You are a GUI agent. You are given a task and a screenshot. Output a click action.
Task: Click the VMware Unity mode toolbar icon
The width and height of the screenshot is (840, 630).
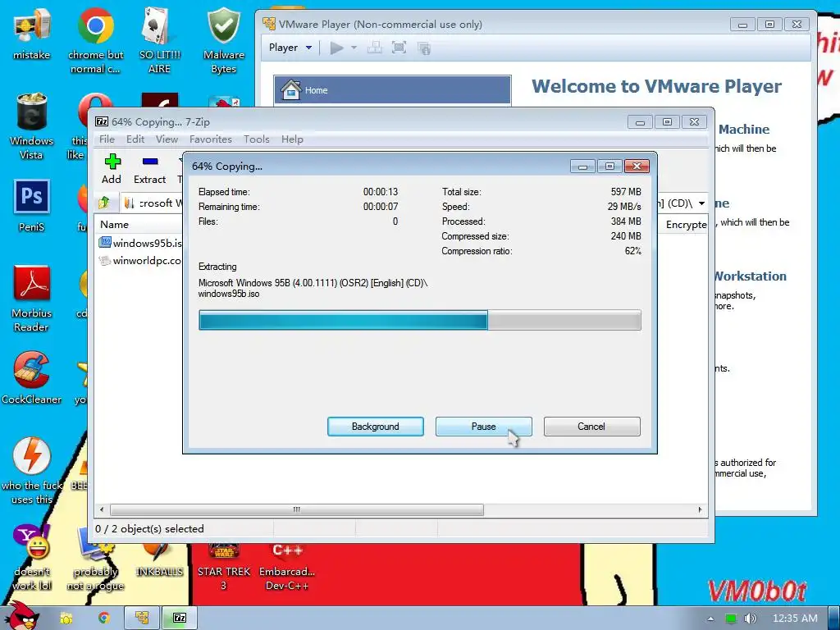click(x=424, y=48)
